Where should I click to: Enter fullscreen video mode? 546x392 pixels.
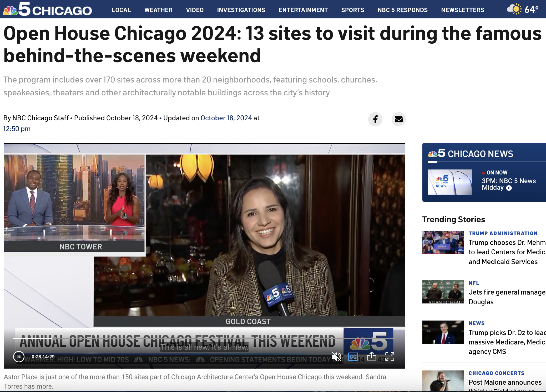390,357
